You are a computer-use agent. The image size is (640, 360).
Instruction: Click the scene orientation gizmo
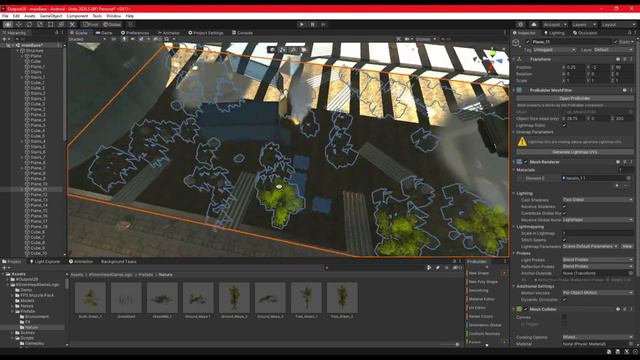coord(491,60)
